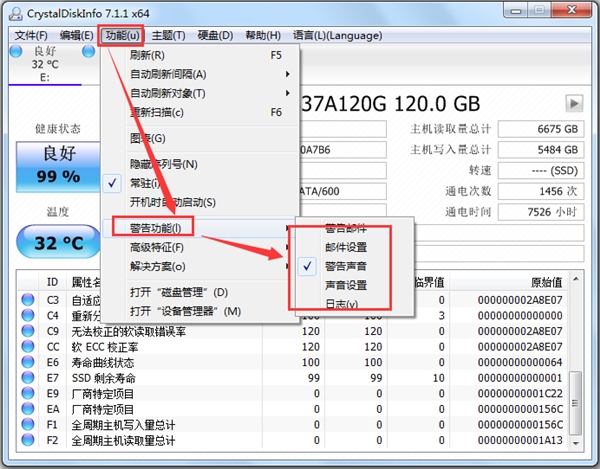Select the 无法校正的软读取错误率 row text
The height and width of the screenshot is (469, 600).
pos(129,331)
